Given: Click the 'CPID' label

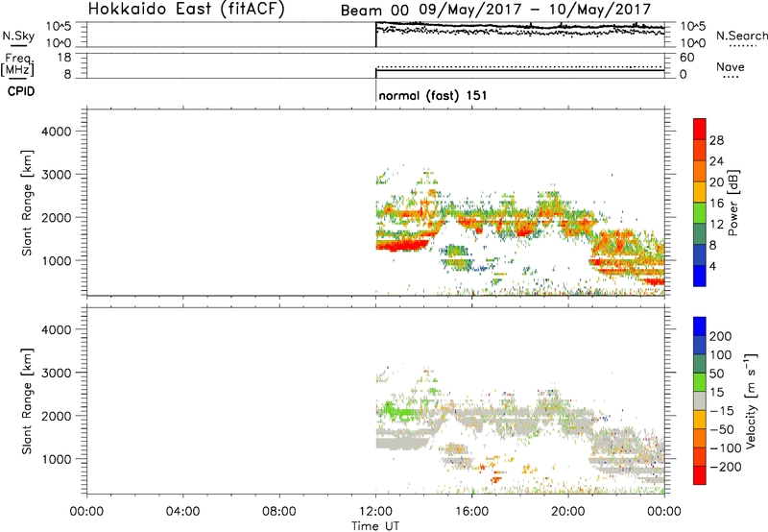Looking at the screenshot, I should pos(21,91).
